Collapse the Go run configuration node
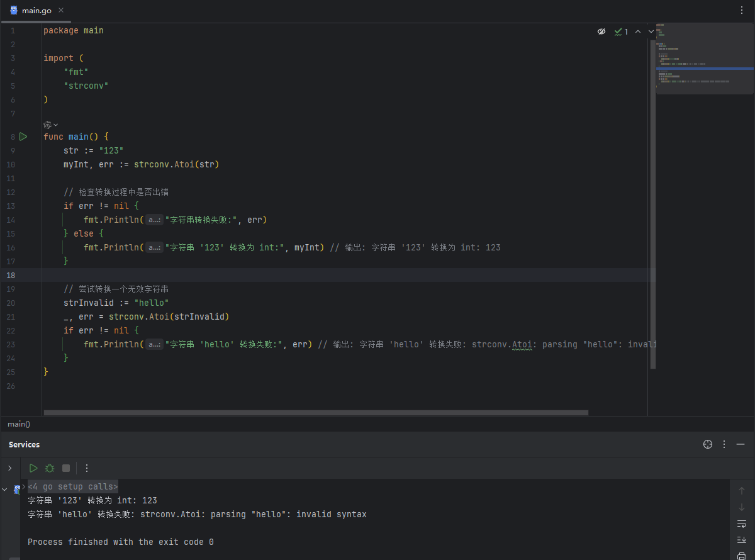 tap(5, 490)
